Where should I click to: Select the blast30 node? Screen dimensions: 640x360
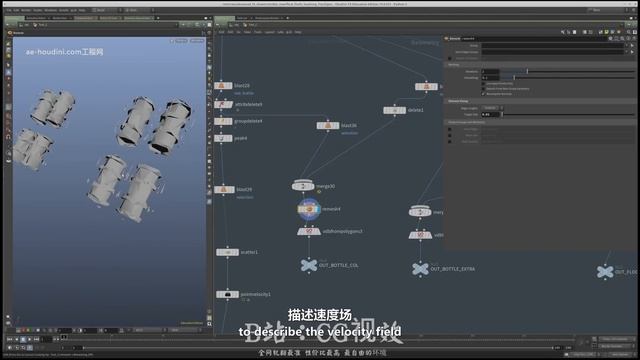coord(328,126)
